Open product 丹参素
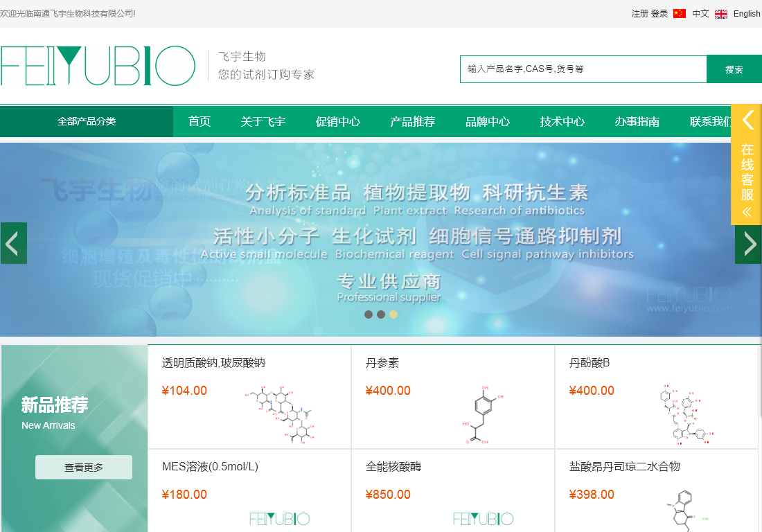Screen dimensions: 762x532 382,363
